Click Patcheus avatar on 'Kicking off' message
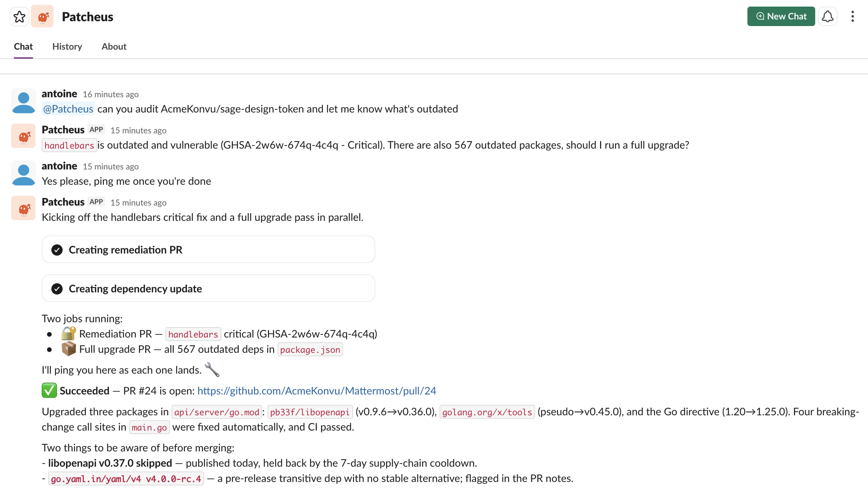Image resolution: width=868 pixels, height=500 pixels. point(23,208)
